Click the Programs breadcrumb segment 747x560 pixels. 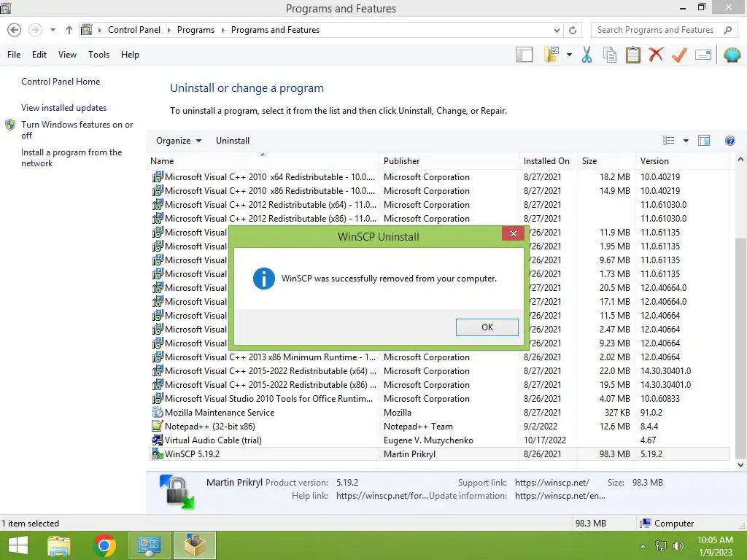pos(196,29)
